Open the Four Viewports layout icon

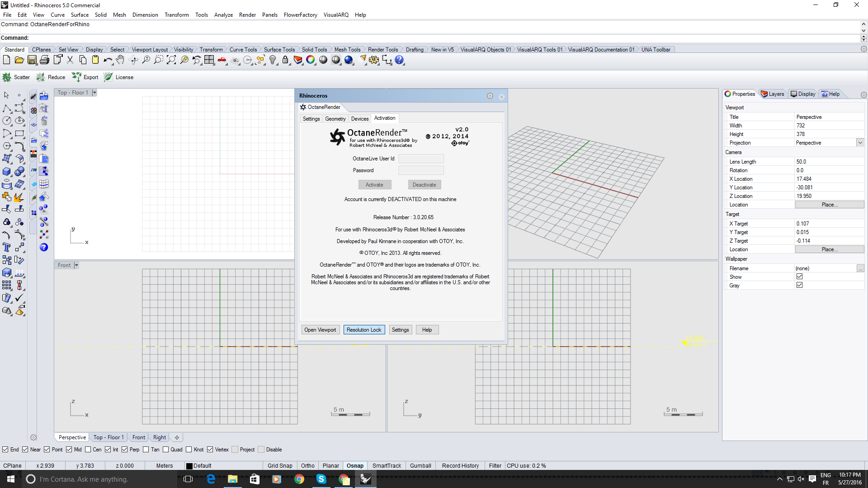pyautogui.click(x=209, y=60)
